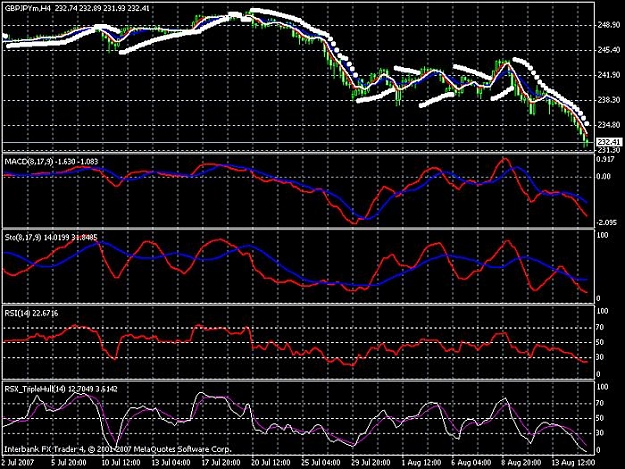The height and width of the screenshot is (469, 625).
Task: Click the 234.80 price scale value
Action: point(609,125)
